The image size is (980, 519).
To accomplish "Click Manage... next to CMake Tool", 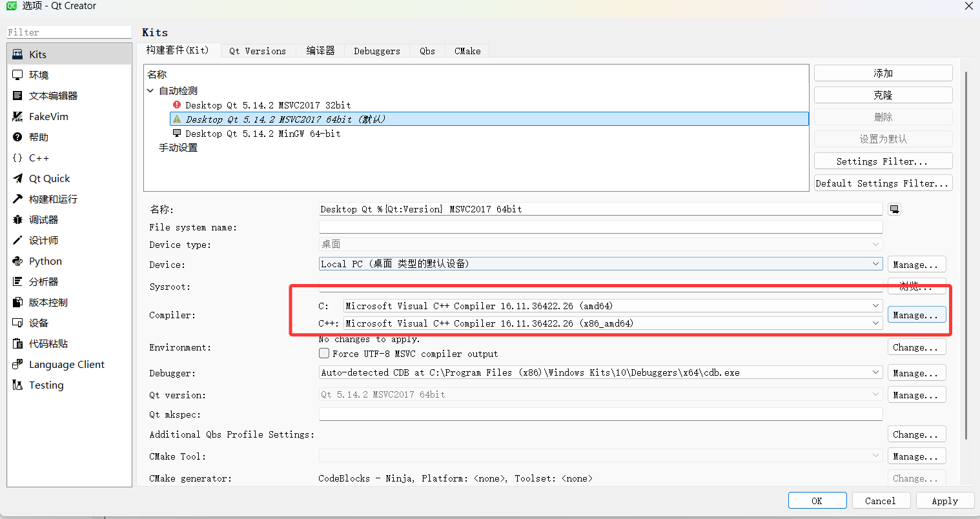I will pyautogui.click(x=917, y=456).
